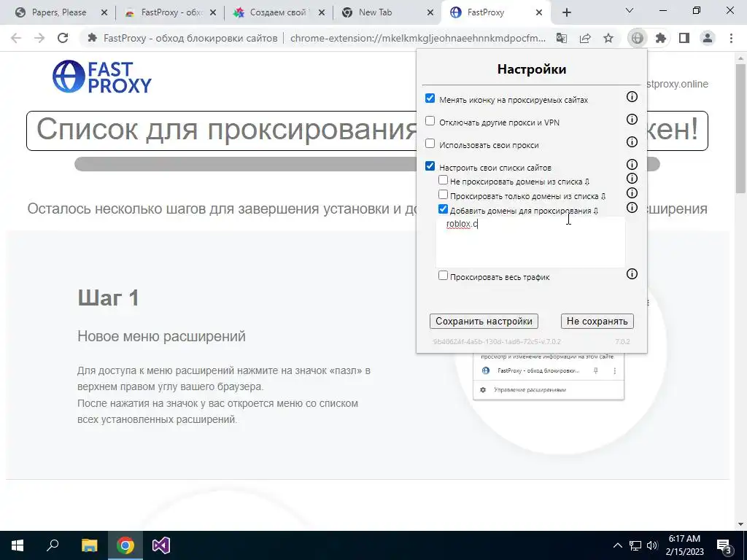This screenshot has width=747, height=560.
Task: Show info for 'Проксировать только домены из списка'
Action: coord(632,192)
